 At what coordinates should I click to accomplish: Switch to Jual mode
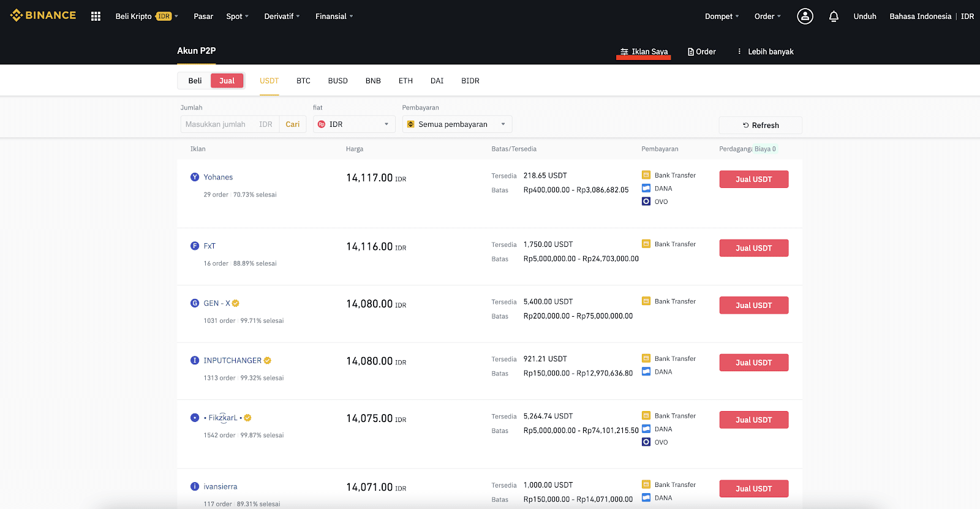tap(227, 81)
